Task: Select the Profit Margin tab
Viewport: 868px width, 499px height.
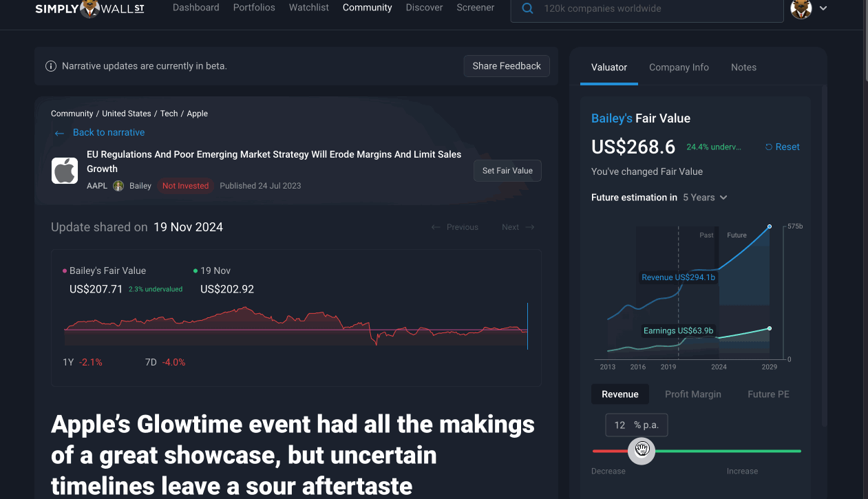Action: coord(693,394)
